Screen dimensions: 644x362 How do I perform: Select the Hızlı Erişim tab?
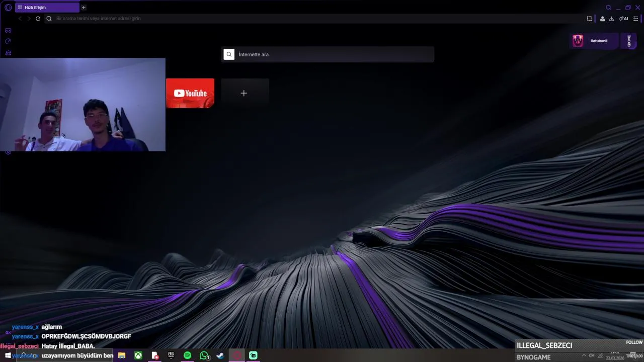tap(47, 8)
